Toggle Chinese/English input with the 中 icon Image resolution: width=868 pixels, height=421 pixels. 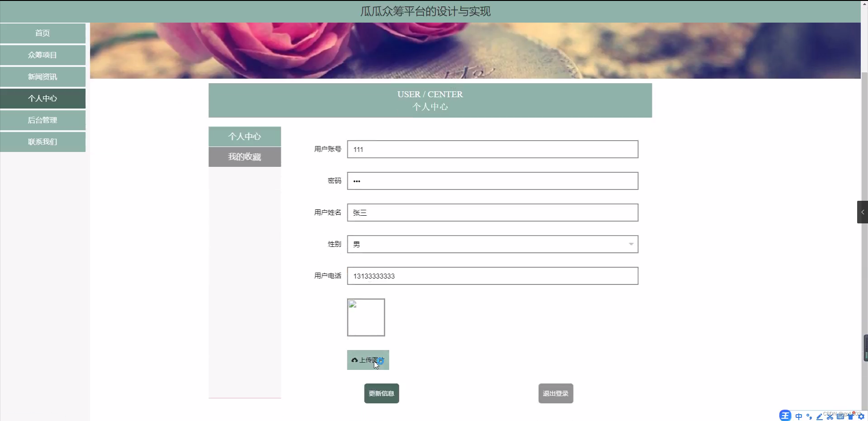coord(798,416)
